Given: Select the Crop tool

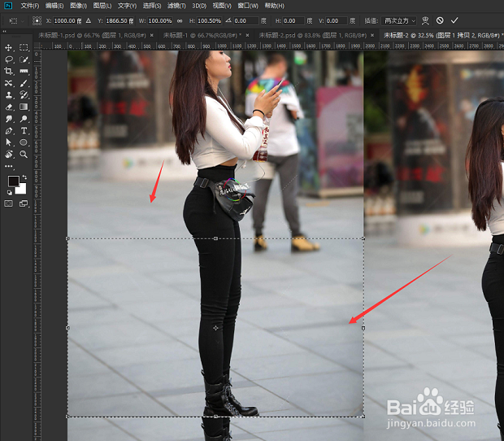Looking at the screenshot, I should pos(9,72).
